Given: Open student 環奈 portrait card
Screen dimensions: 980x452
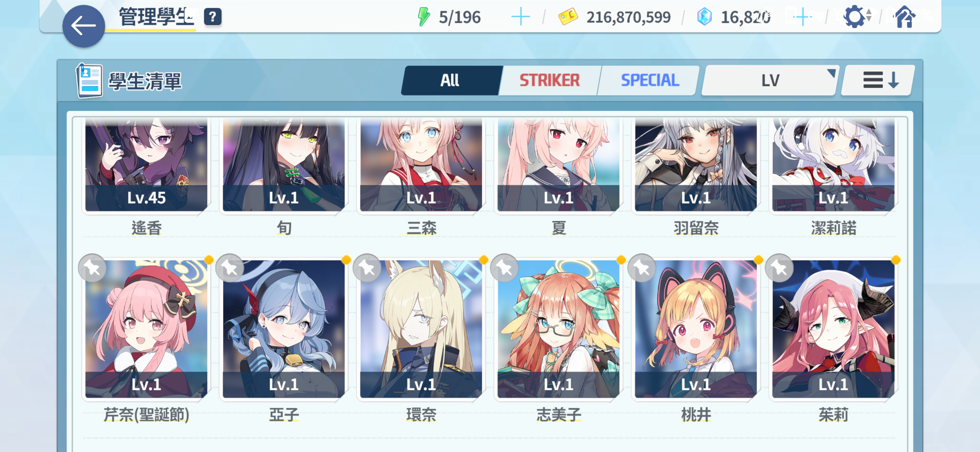Looking at the screenshot, I should (421, 329).
